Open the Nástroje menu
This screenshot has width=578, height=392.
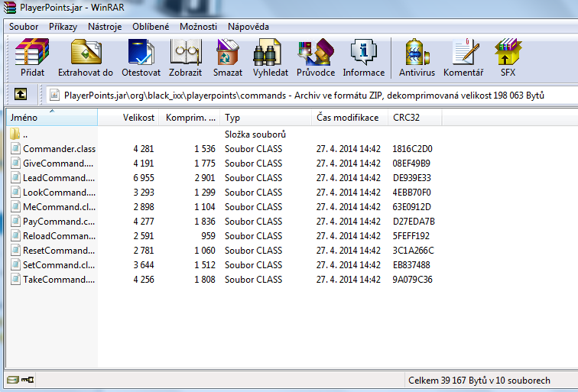point(105,26)
